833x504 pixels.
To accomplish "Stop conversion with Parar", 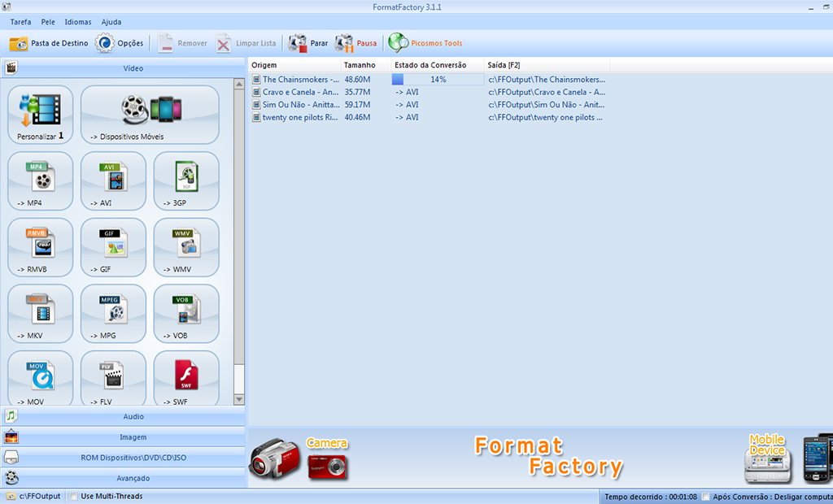I will click(x=308, y=44).
